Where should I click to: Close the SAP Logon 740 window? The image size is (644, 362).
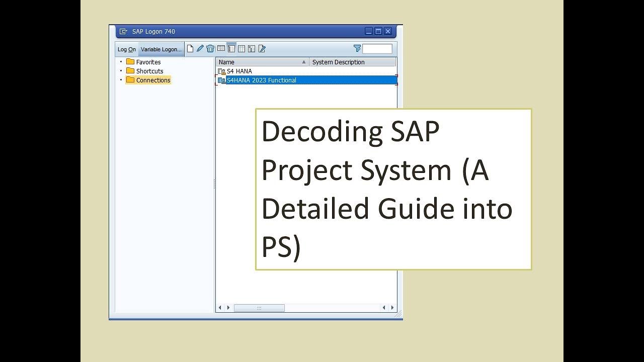coord(388,31)
